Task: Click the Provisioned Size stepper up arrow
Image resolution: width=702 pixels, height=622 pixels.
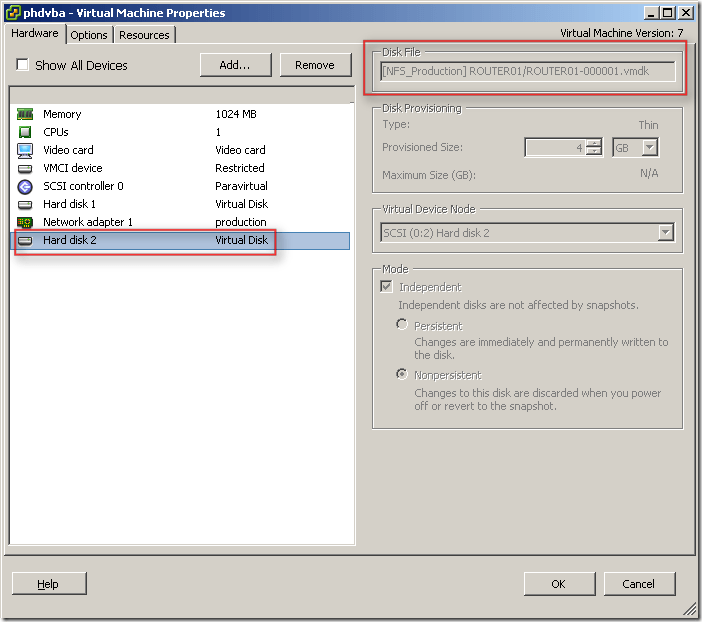Action: [594, 142]
